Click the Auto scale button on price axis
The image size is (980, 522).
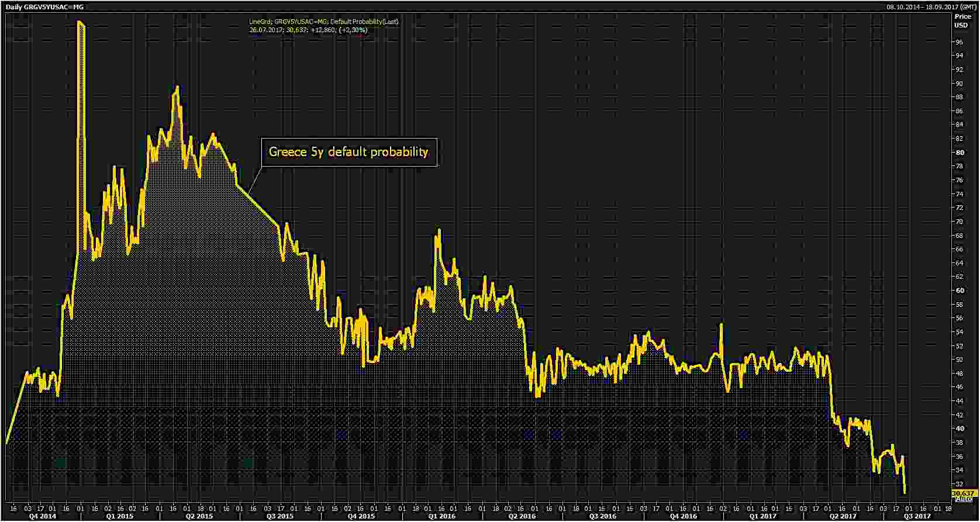point(963,499)
